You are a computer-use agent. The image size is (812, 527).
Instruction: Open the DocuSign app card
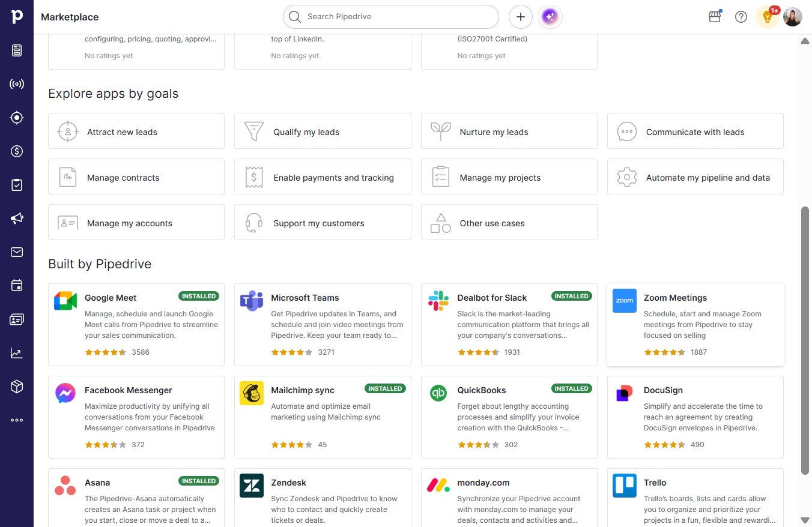(695, 417)
